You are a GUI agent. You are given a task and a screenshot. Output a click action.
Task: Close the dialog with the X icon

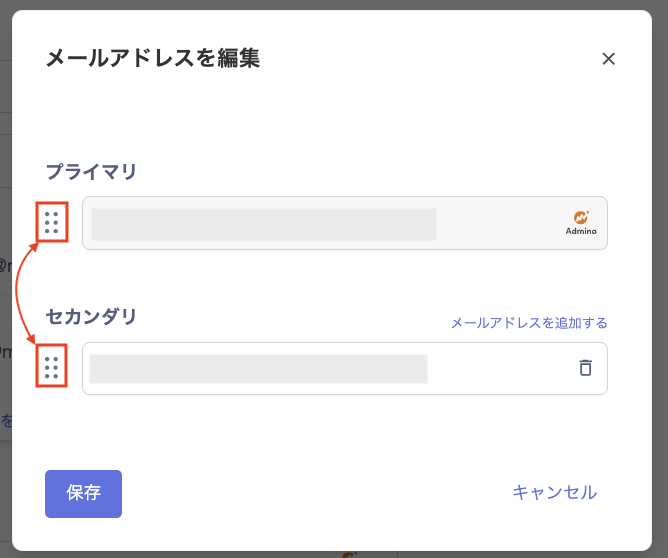608,59
